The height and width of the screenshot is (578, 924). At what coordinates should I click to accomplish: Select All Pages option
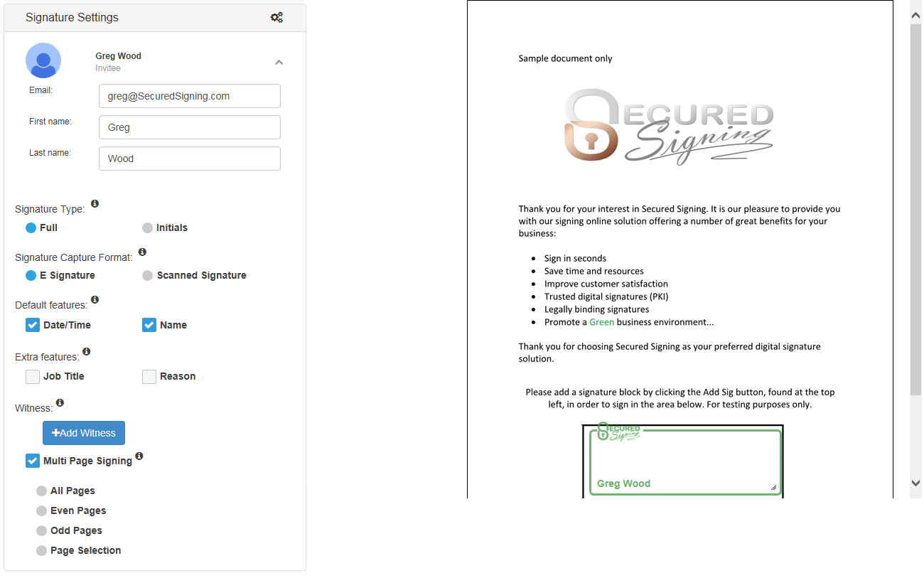pyautogui.click(x=41, y=491)
